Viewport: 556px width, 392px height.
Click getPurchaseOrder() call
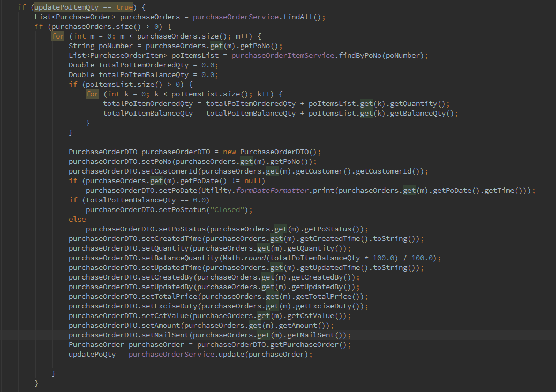coord(308,345)
